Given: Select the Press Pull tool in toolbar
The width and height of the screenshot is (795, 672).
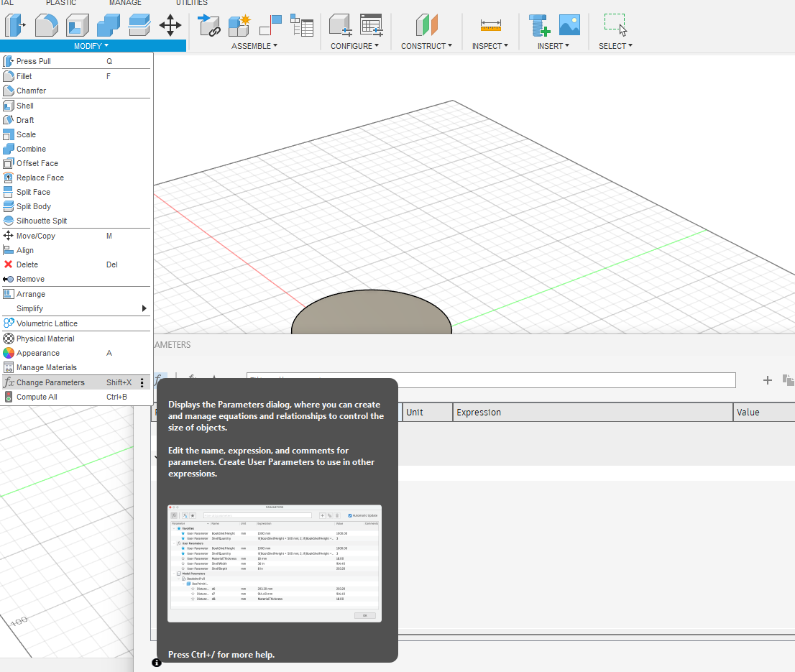Looking at the screenshot, I should [14, 25].
